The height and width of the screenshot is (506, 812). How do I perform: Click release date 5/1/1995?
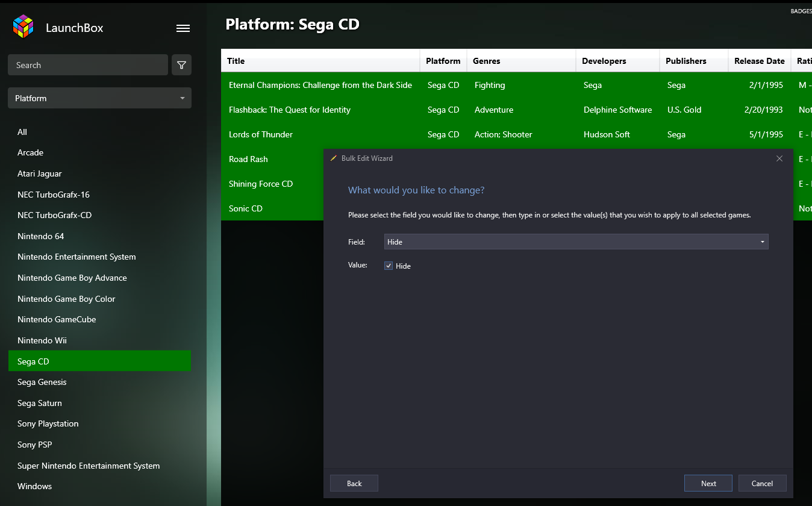pos(766,134)
